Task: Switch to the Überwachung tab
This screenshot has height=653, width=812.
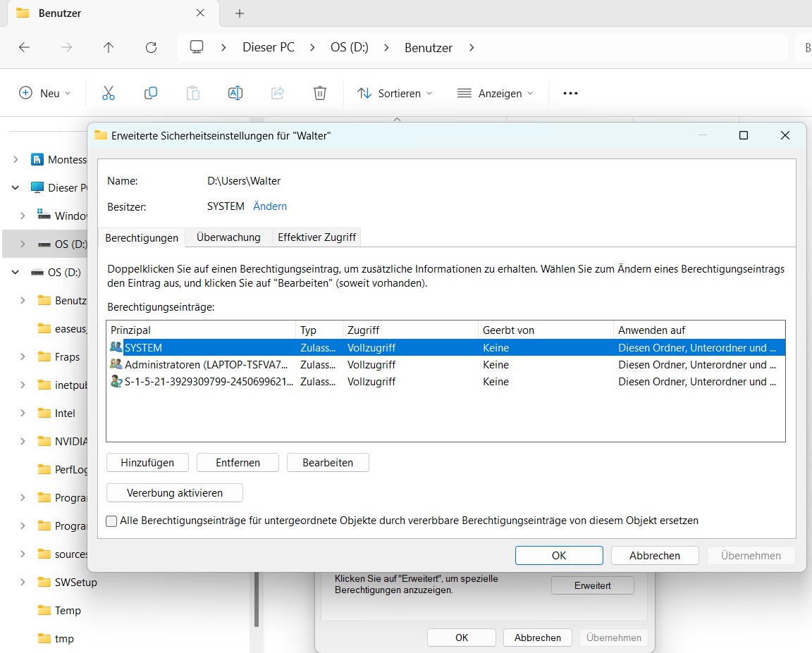Action: click(228, 237)
